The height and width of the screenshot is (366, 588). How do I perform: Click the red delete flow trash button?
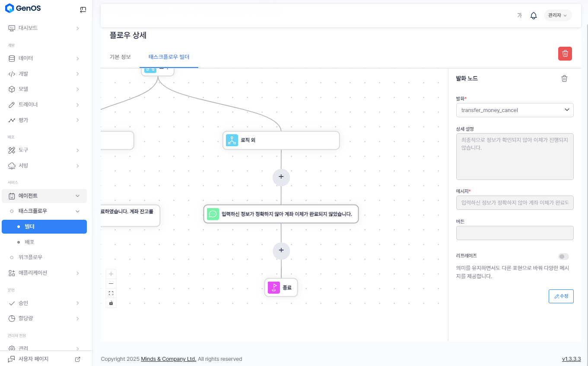click(x=565, y=54)
